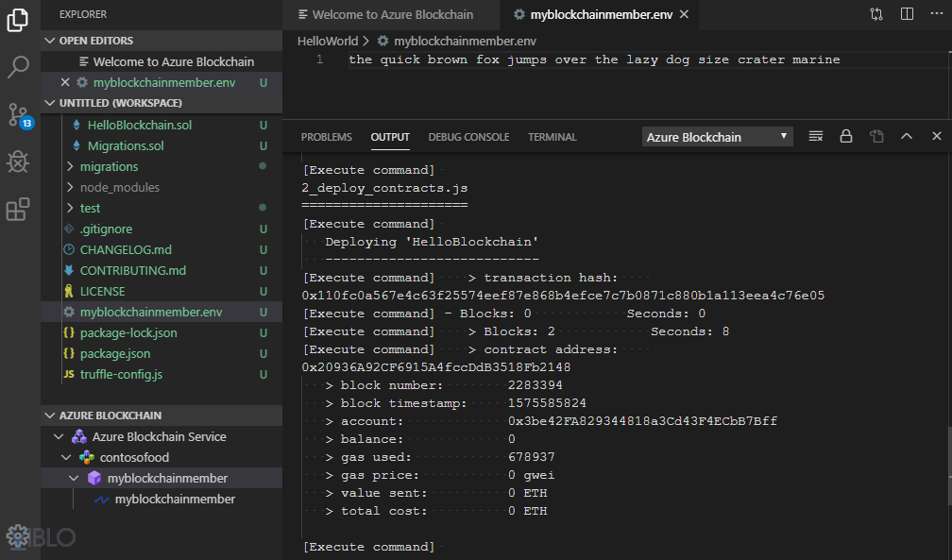
Task: Open the Search view icon
Action: coord(18,67)
